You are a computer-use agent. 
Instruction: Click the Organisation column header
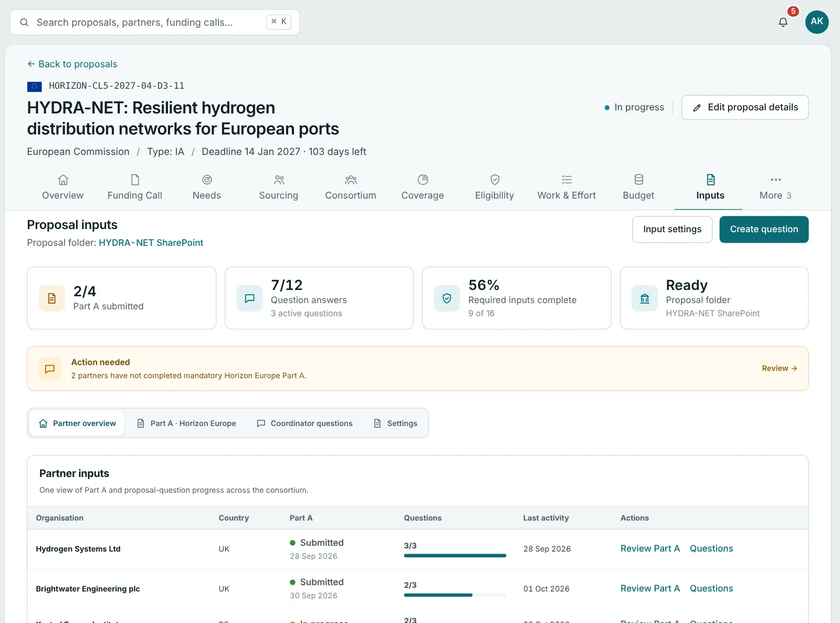tap(60, 518)
